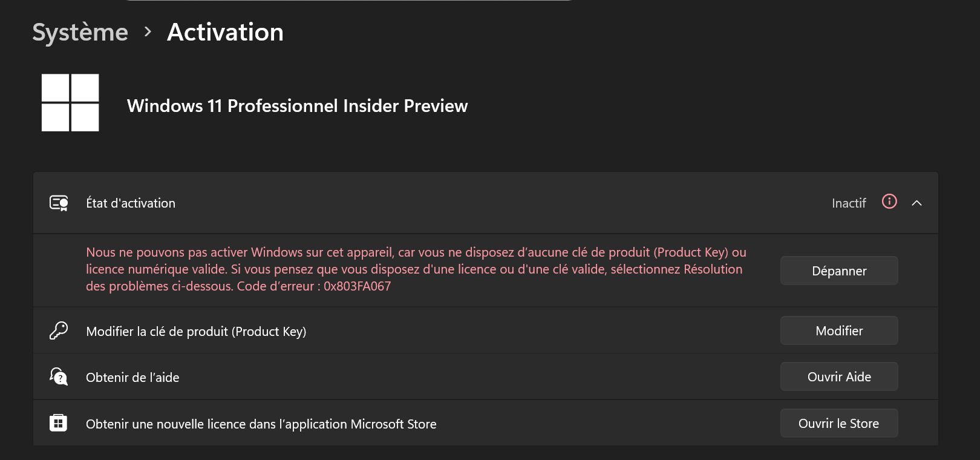Click the red activation error message
This screenshot has width=980, height=460.
point(416,269)
